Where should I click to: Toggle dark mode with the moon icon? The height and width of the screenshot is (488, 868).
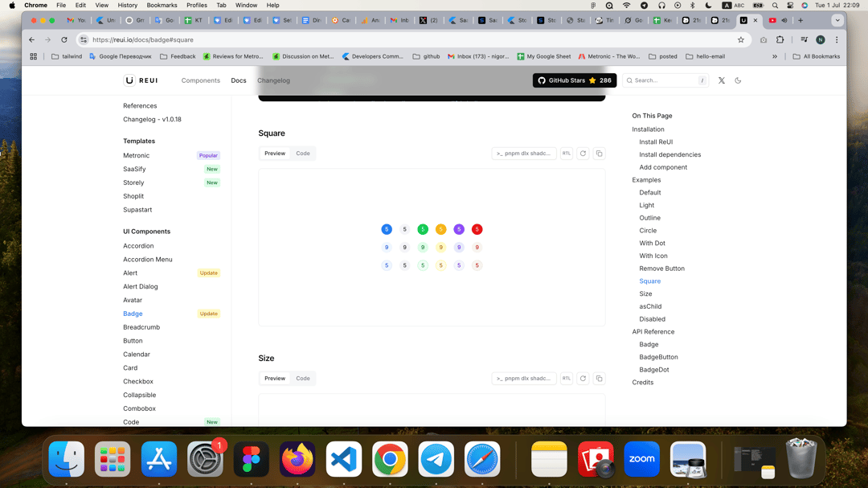(x=738, y=80)
